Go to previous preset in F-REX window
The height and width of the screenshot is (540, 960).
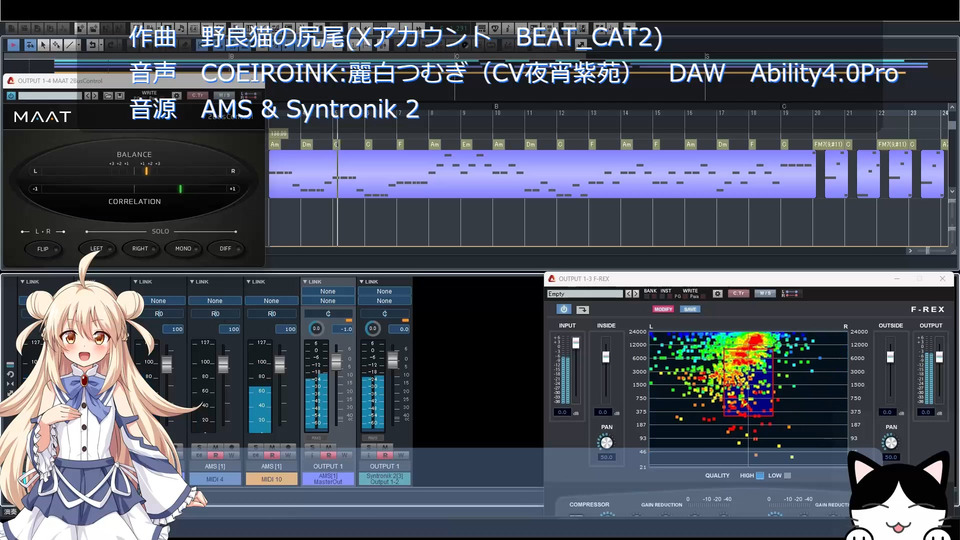point(628,294)
